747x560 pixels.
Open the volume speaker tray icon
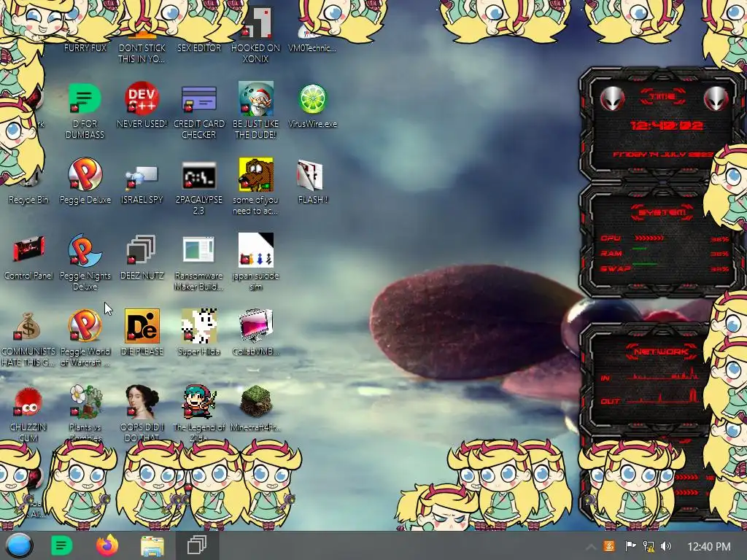coord(666,546)
